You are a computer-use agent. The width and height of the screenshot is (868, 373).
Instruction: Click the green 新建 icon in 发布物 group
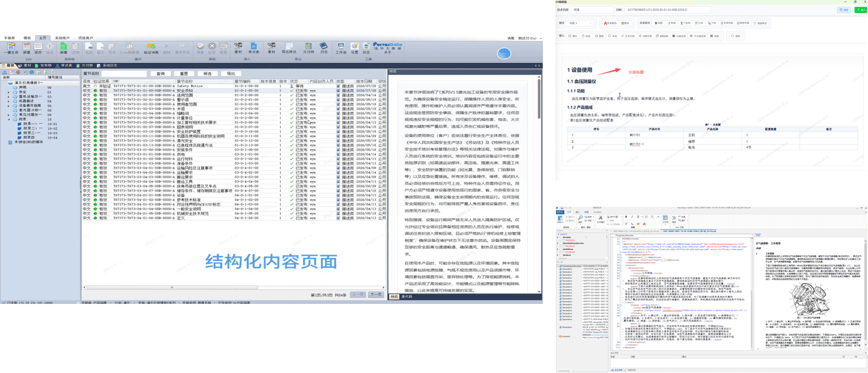point(63,49)
